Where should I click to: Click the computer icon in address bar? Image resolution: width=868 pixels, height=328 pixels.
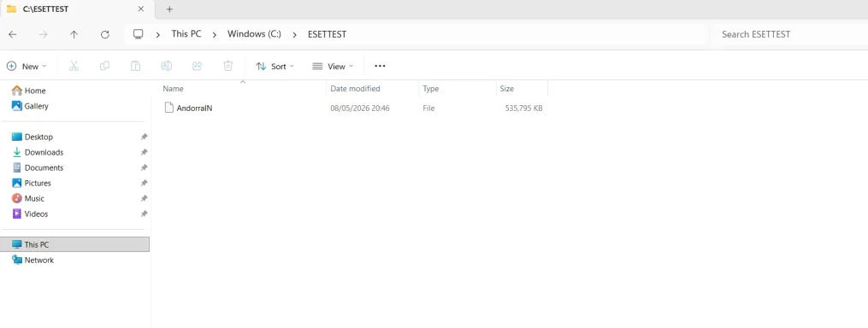pos(139,34)
